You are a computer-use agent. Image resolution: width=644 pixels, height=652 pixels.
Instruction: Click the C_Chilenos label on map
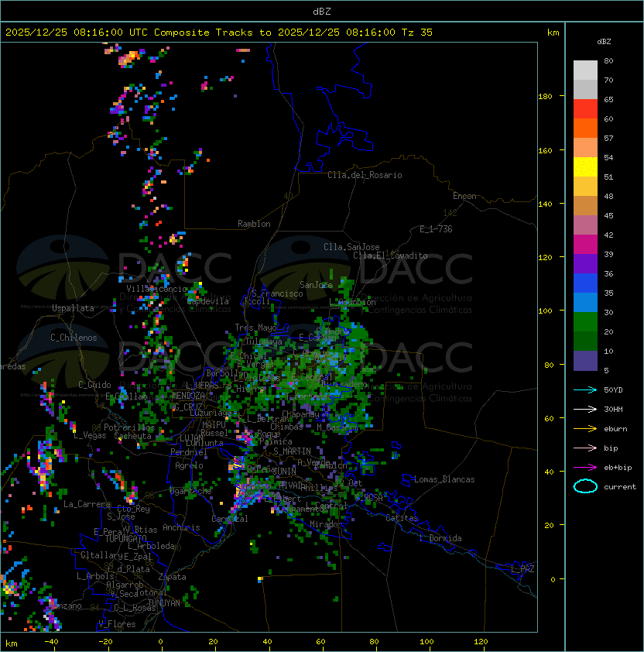(x=74, y=337)
